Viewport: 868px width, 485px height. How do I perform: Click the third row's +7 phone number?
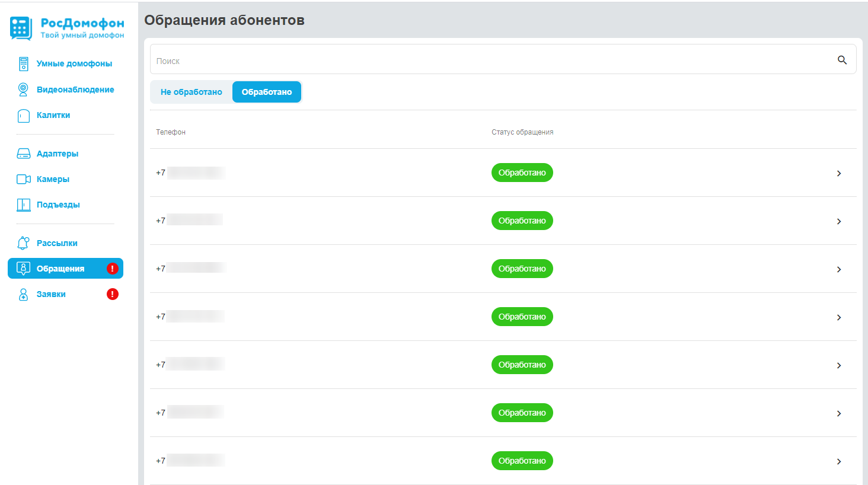190,269
